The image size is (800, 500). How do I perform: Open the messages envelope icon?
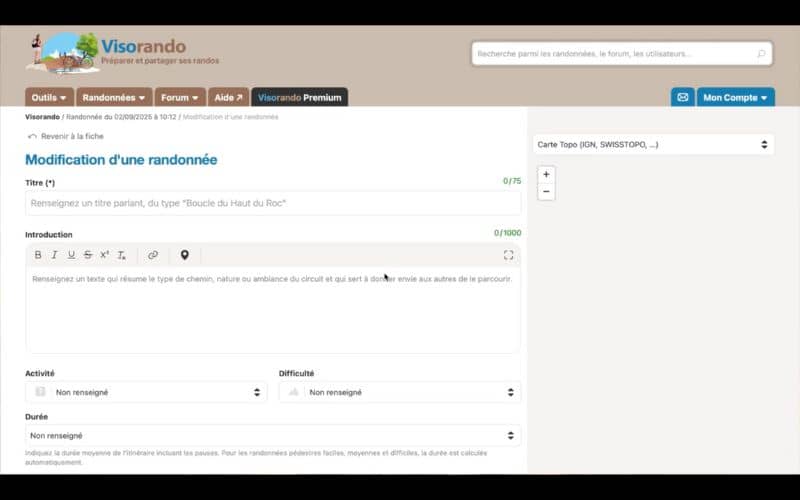[682, 97]
